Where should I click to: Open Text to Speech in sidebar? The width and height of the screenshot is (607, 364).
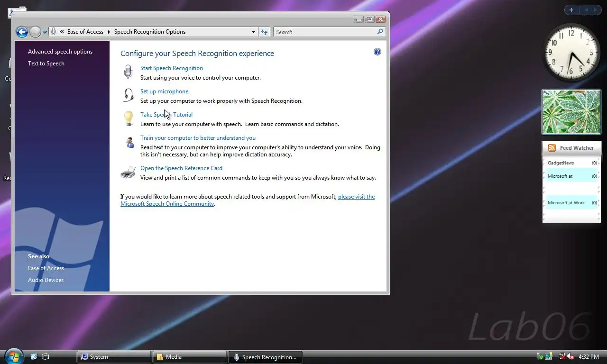(x=46, y=64)
